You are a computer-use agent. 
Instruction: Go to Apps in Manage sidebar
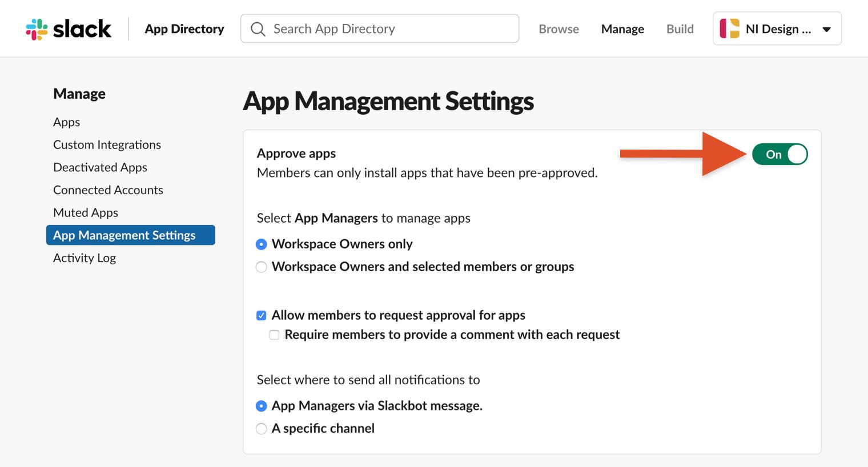pos(67,122)
